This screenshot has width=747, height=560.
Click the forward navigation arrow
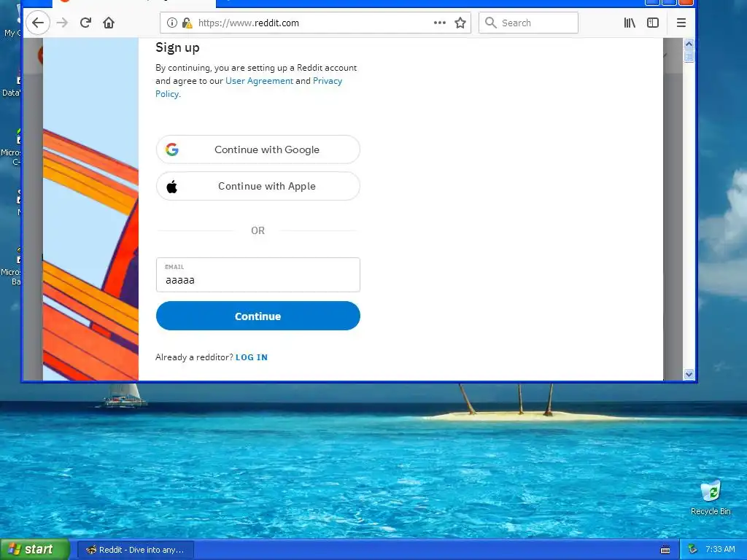point(62,23)
